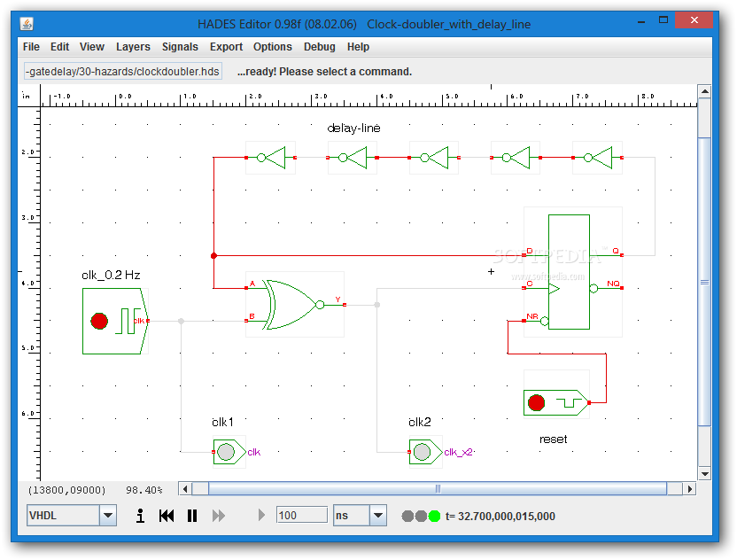Click the XNOR gate Y output pin
Screen dimensions: 737x560
pyautogui.click(x=345, y=305)
